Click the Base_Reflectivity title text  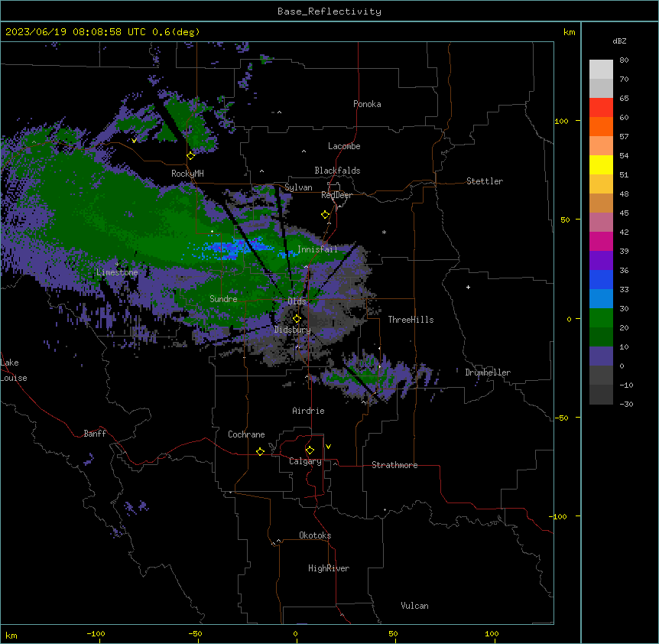pos(329,11)
